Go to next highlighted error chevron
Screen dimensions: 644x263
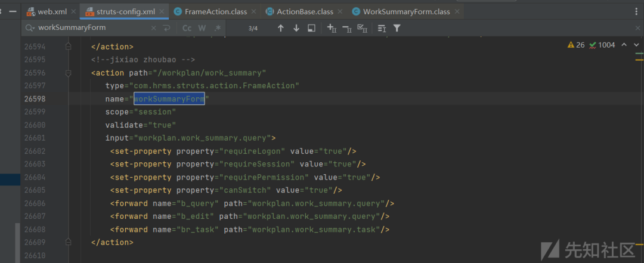(637, 45)
